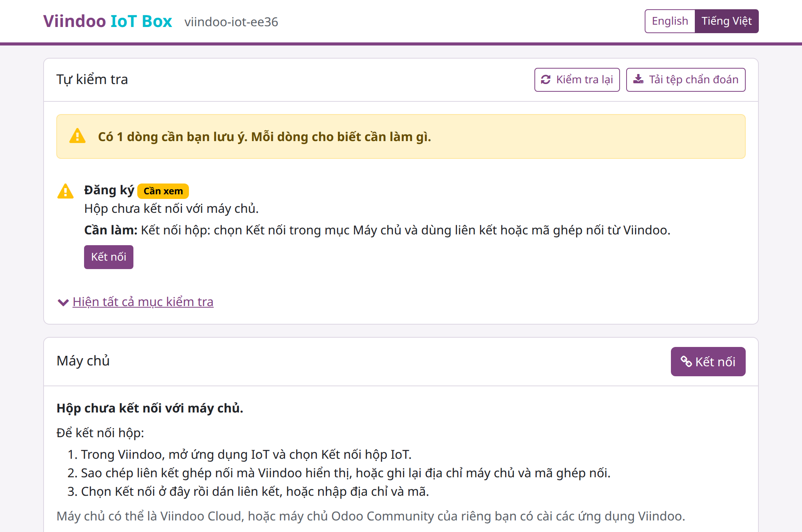Click the Viindoo IoT Box logo title
The image size is (802, 532).
point(108,21)
